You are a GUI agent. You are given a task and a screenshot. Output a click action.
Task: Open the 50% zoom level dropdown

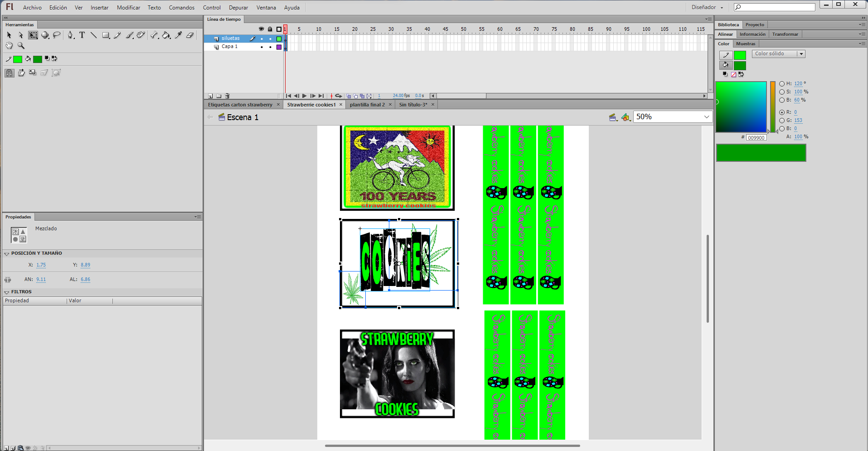[x=706, y=117]
